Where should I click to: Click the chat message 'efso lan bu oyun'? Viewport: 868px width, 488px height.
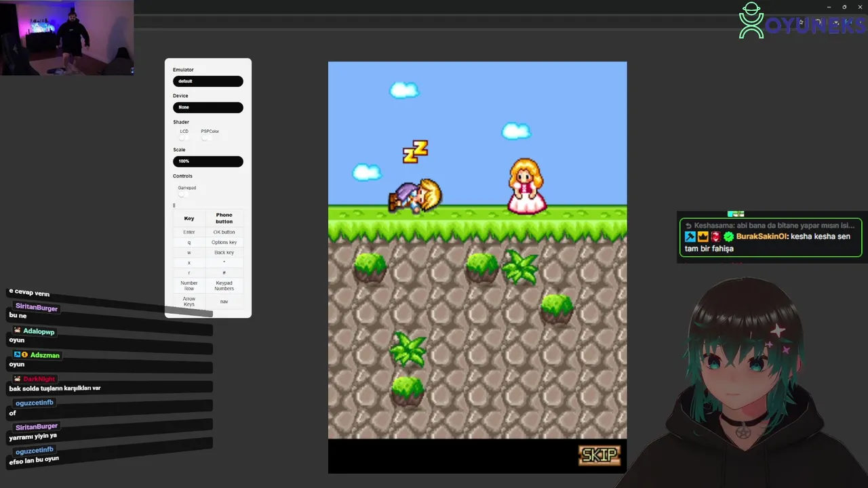tap(34, 460)
